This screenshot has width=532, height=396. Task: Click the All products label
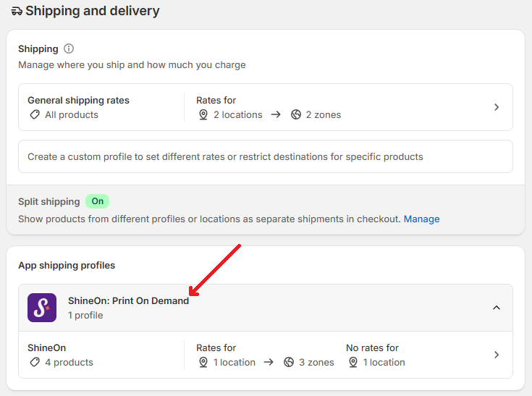pos(72,114)
